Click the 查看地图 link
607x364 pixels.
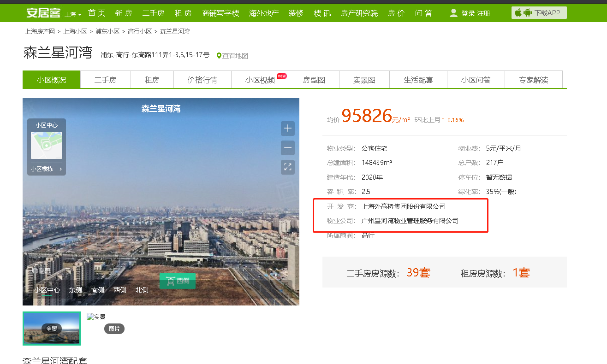click(235, 56)
